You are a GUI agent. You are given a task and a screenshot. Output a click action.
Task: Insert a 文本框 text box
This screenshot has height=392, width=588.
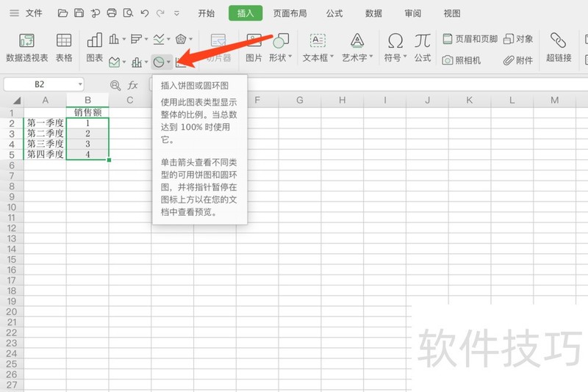318,48
